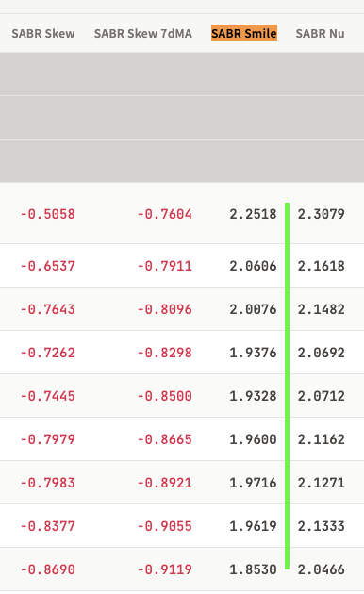Click SABR Smile value 2.0606
This screenshot has width=364, height=594.
[253, 266]
